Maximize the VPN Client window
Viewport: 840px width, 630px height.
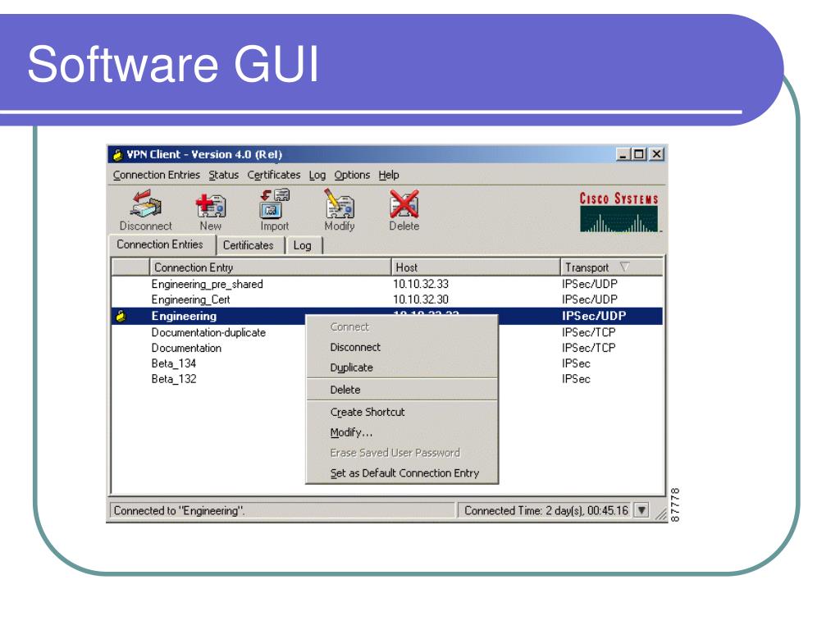tap(638, 154)
